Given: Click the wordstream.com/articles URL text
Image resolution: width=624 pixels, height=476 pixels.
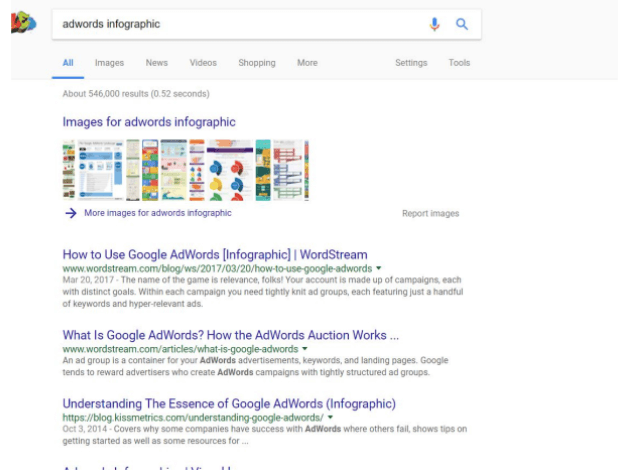Looking at the screenshot, I should click(180, 349).
